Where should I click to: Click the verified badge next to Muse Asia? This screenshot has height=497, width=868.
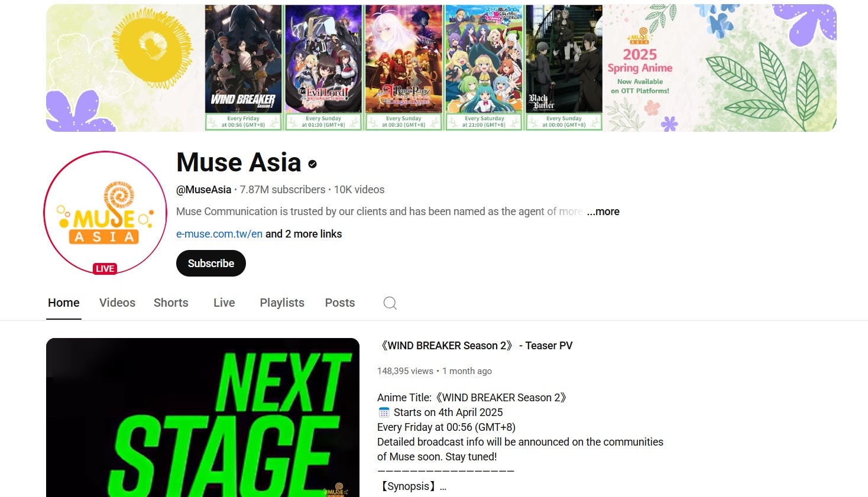[x=313, y=164]
